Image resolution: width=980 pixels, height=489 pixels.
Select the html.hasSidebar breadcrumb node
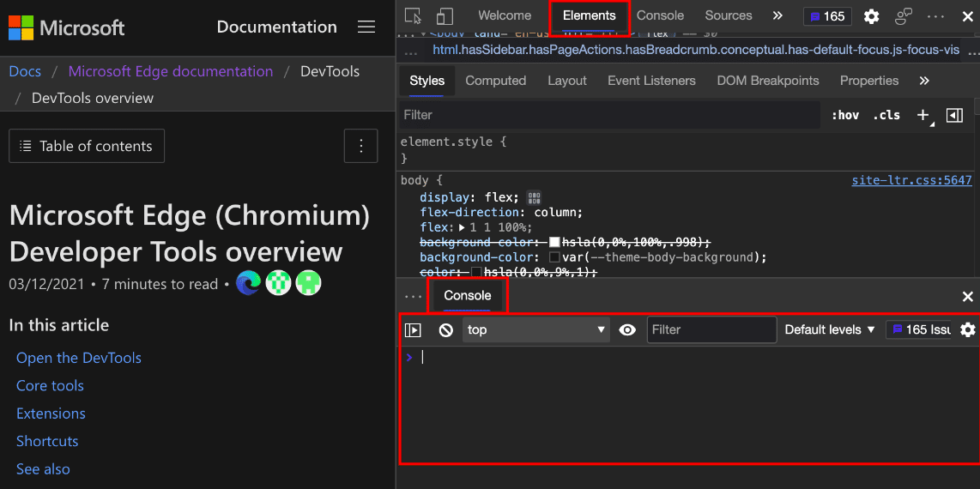[695, 50]
